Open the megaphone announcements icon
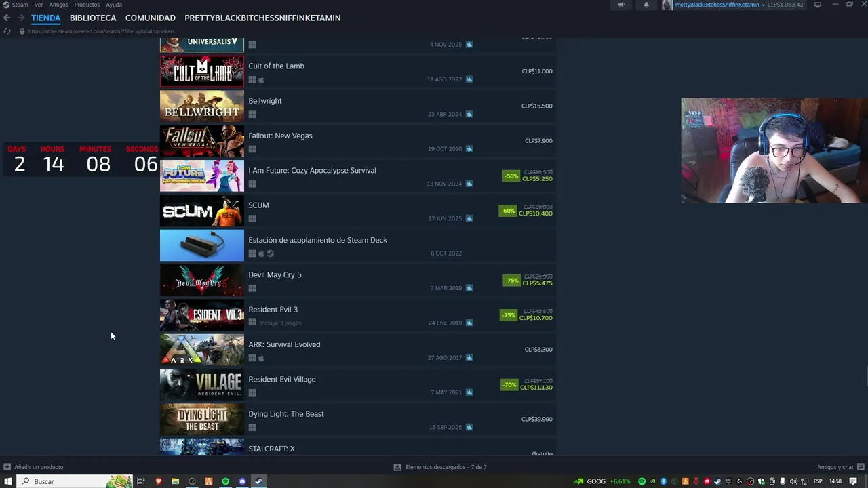The image size is (868, 488). tap(620, 5)
